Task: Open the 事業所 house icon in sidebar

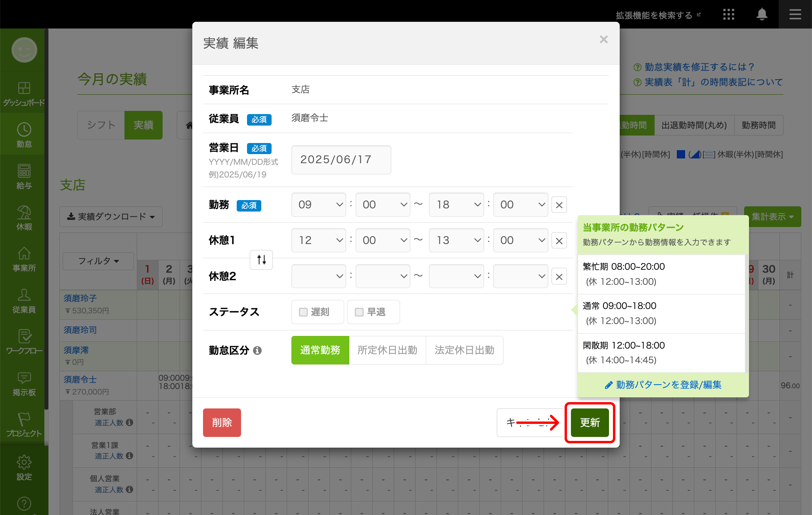Action: click(x=24, y=259)
